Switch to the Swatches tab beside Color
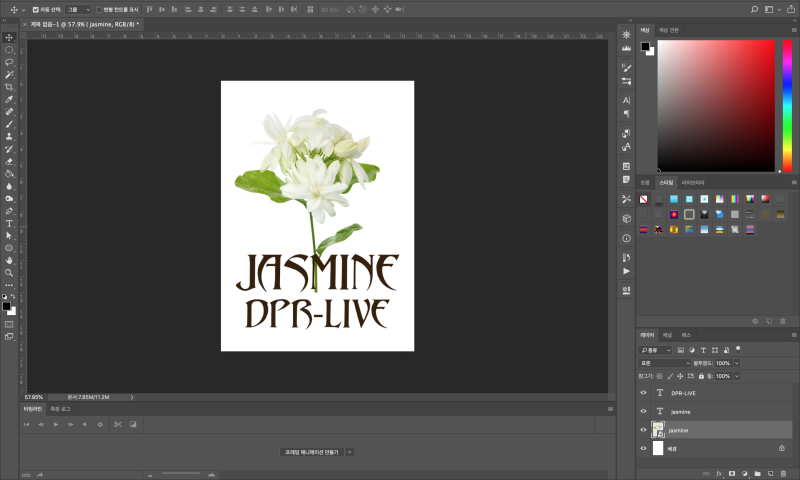800x480 pixels. click(x=668, y=30)
